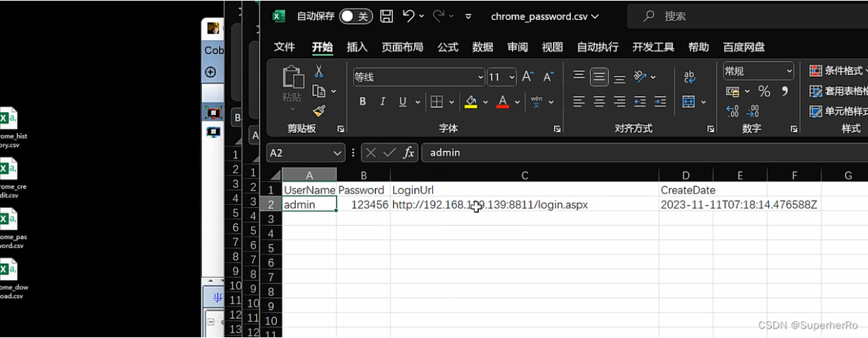Align text left
Viewport: 868px width, 338px height.
579,101
